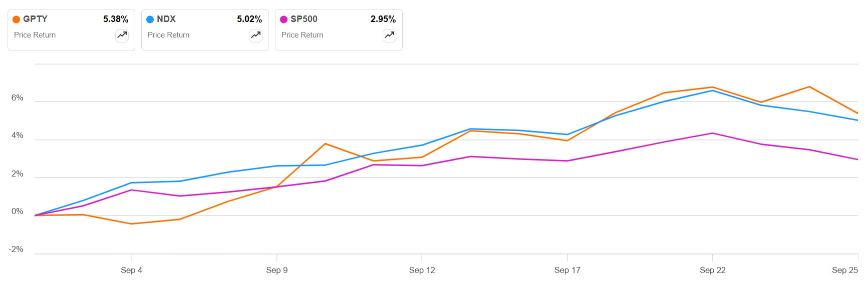Image resolution: width=868 pixels, height=281 pixels.
Task: Click the magenta SP500 color dot
Action: pyautogui.click(x=283, y=19)
